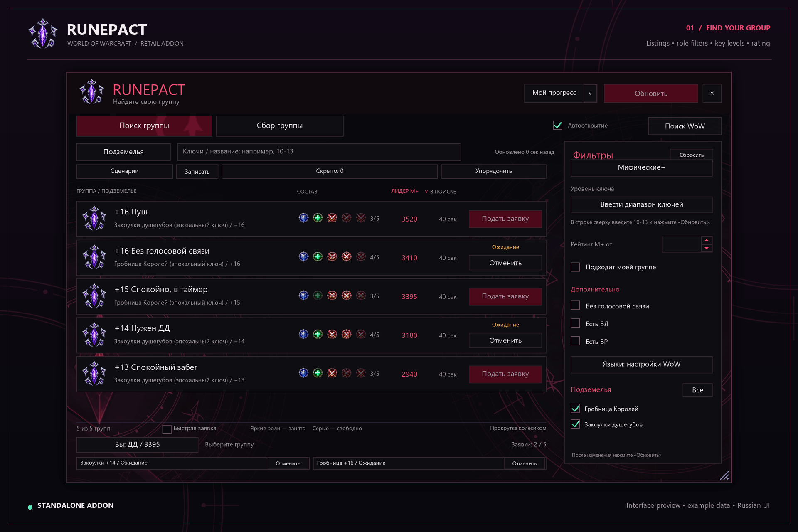Switch to the Сбор группы tab
The height and width of the screenshot is (532, 798).
point(280,126)
